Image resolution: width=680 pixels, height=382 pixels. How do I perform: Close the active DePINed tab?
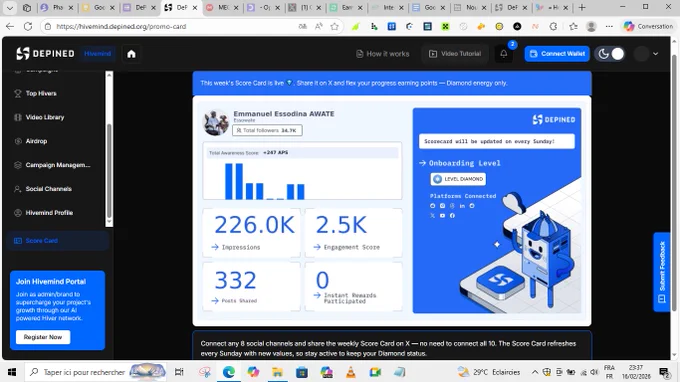195,8
